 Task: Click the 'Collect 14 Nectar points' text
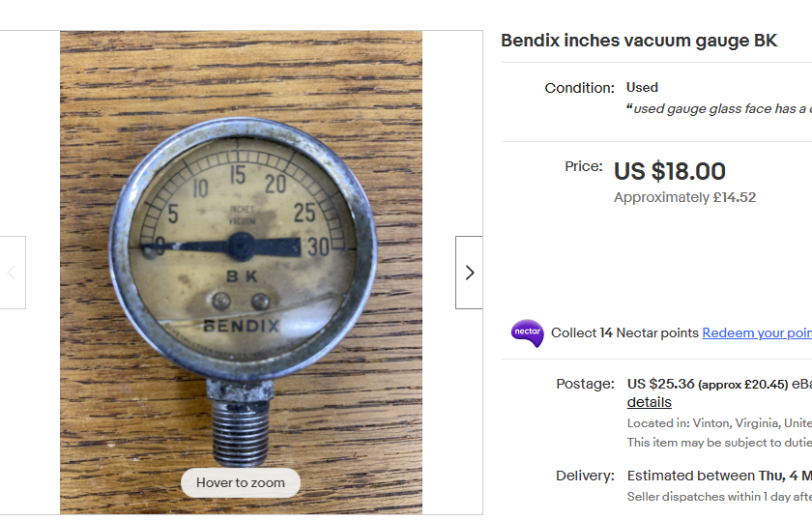point(624,332)
